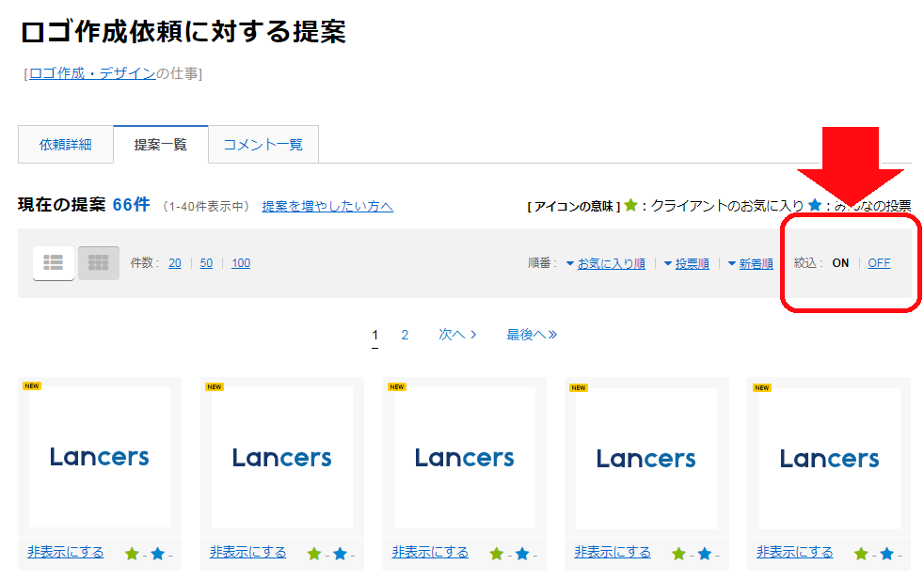This screenshot has height=581, width=924.
Task: Open fourth Lancers proposal thumbnail
Action: pyautogui.click(x=646, y=459)
